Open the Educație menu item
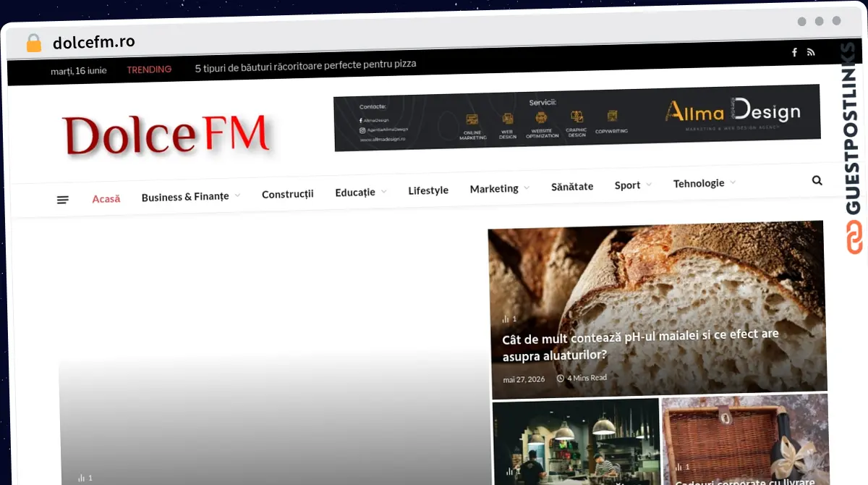 tap(355, 192)
